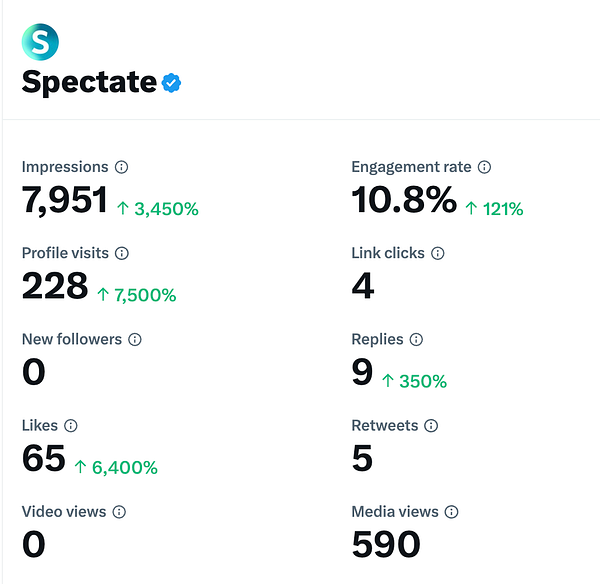The width and height of the screenshot is (600, 584).
Task: Click the 228 profile visits number
Action: (55, 286)
